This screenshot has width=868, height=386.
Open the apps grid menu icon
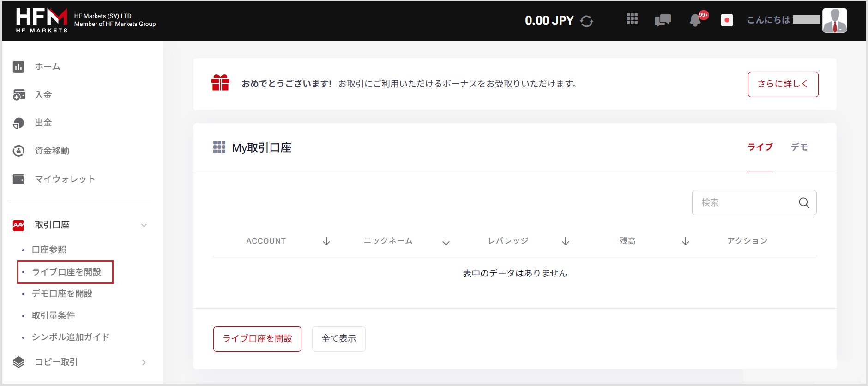coord(632,19)
